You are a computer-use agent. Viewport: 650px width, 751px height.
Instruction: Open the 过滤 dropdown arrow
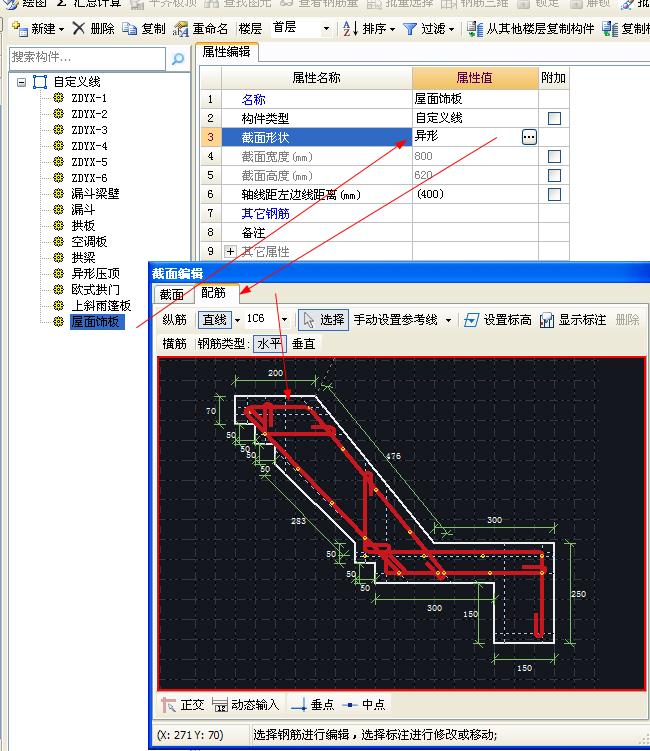coord(451,30)
